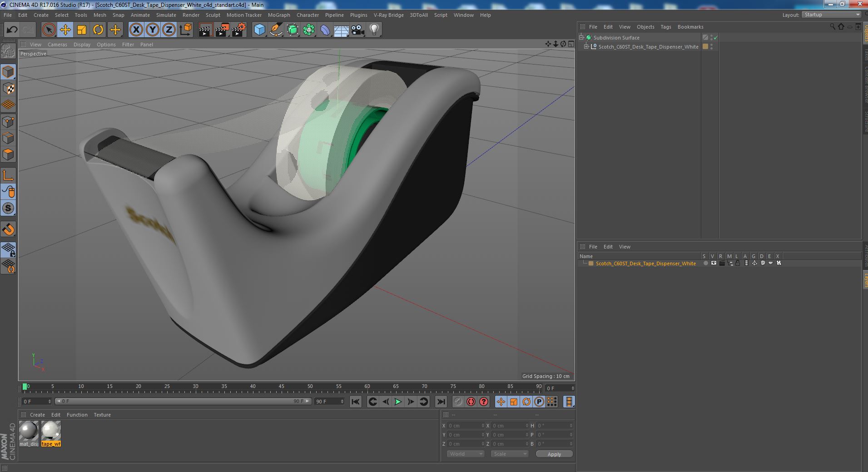Click the end frame 90 F field
This screenshot has height=472, width=868.
click(329, 402)
